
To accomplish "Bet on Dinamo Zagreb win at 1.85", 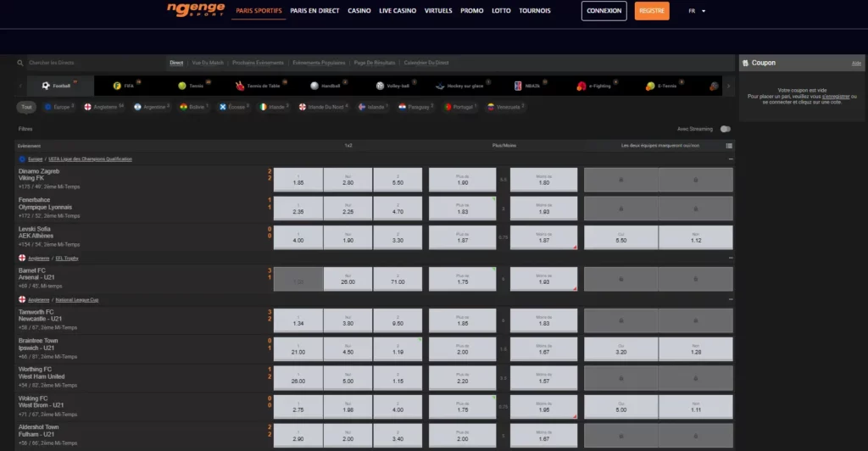I will click(x=298, y=180).
